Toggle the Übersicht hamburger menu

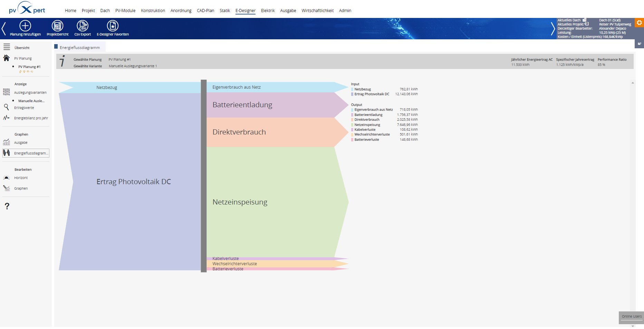point(7,47)
